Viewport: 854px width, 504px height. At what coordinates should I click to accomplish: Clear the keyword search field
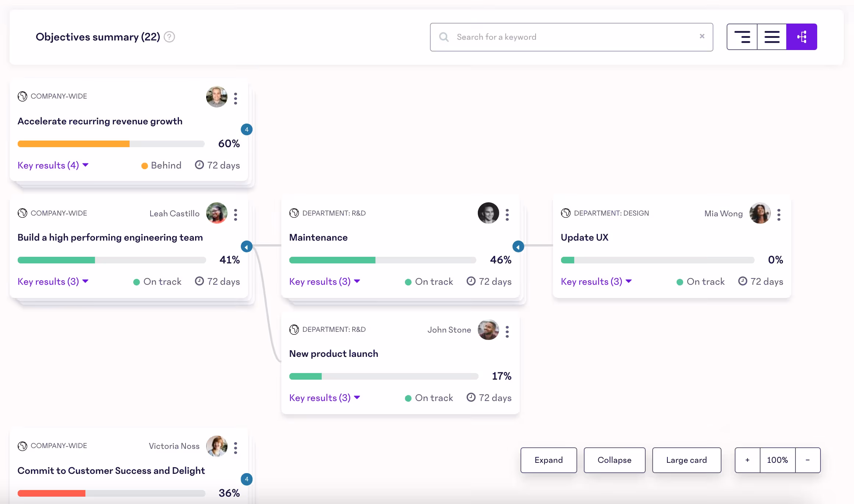click(702, 36)
